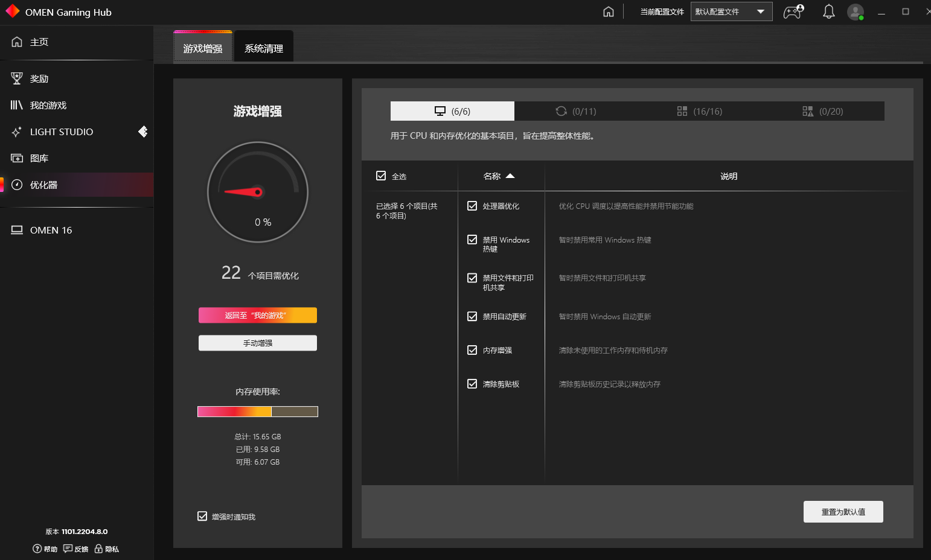
Task: Switch to the 系统清理 tab
Action: (x=264, y=48)
